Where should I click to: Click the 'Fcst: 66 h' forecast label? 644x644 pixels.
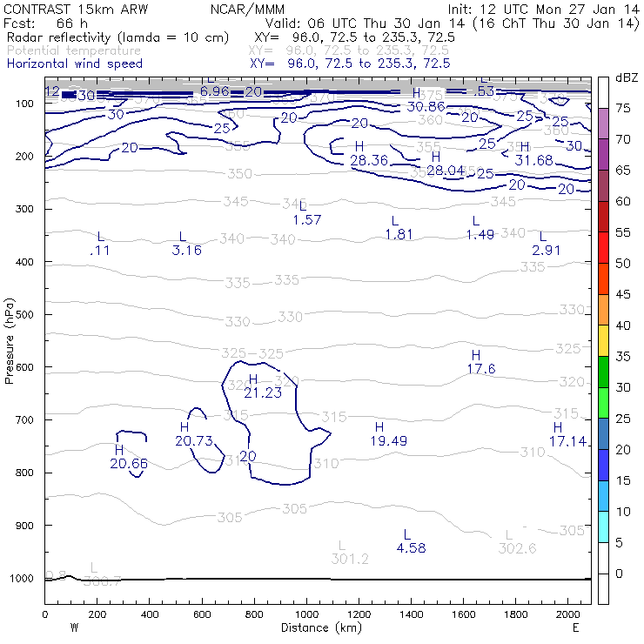pos(45,23)
